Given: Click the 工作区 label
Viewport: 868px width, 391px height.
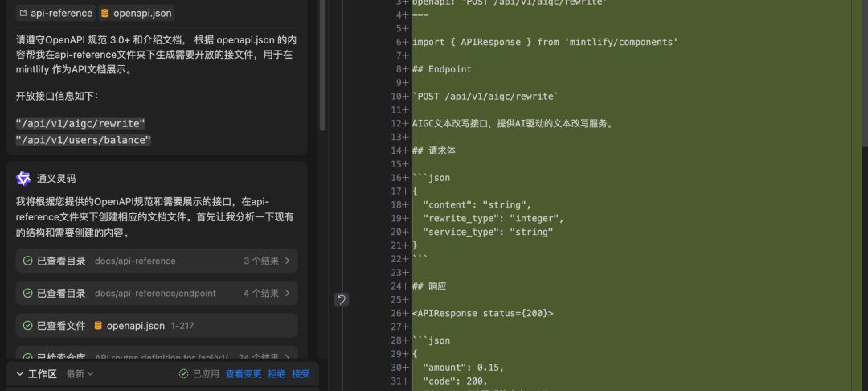Looking at the screenshot, I should coord(43,374).
